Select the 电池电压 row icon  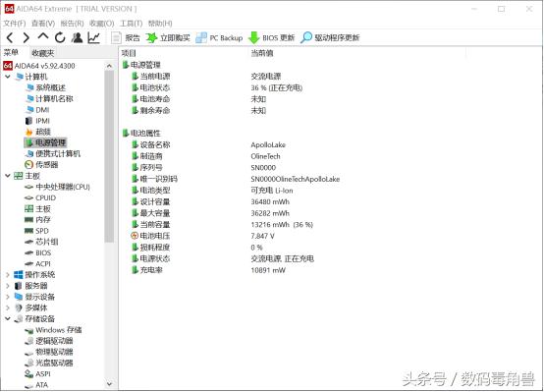tap(135, 236)
